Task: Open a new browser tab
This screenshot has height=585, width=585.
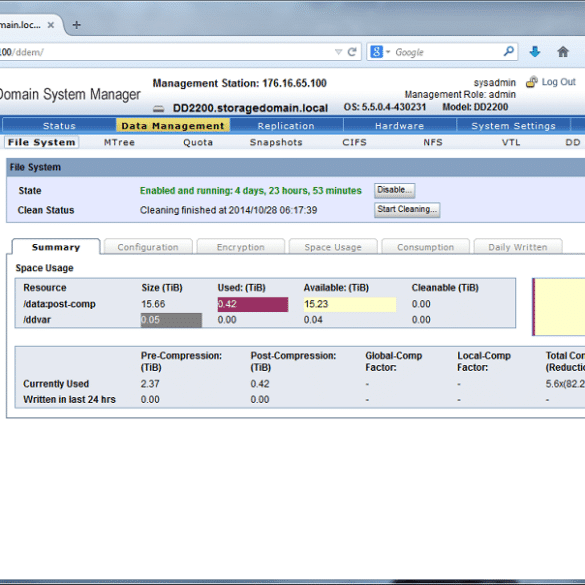Action: pyautogui.click(x=76, y=25)
